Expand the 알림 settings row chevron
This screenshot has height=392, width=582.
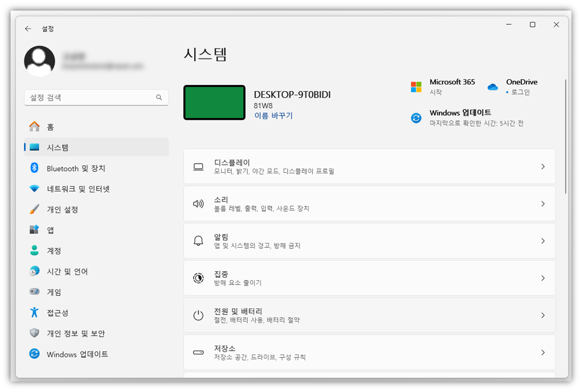tap(543, 241)
